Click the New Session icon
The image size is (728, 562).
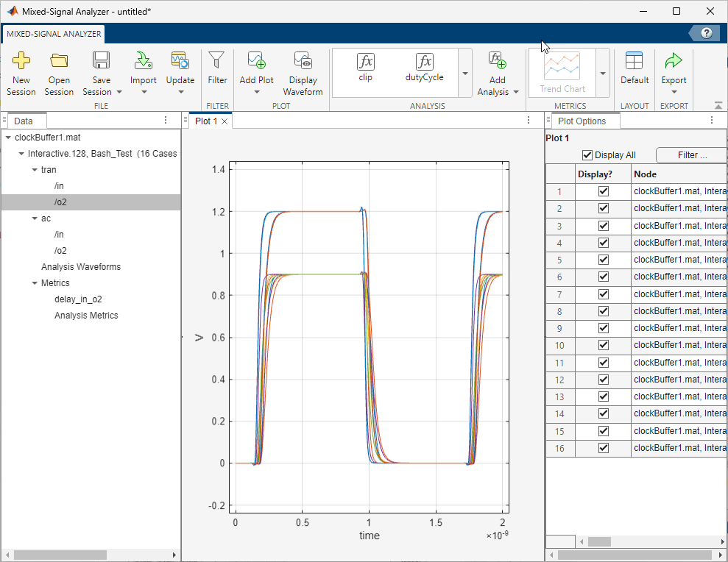click(21, 62)
